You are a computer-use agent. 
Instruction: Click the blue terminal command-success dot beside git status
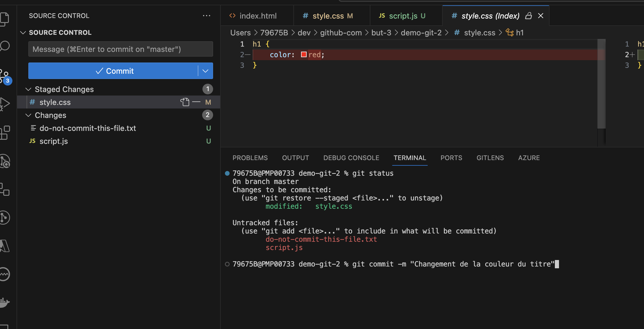tap(227, 173)
